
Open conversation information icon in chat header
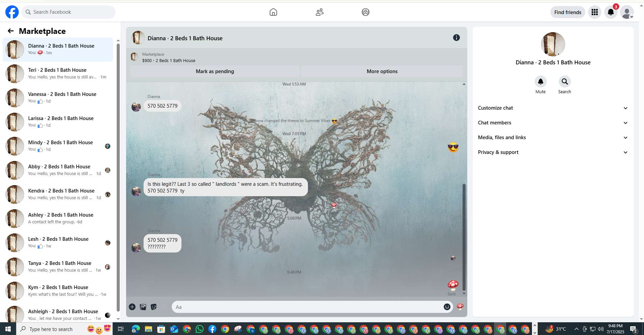click(x=457, y=38)
